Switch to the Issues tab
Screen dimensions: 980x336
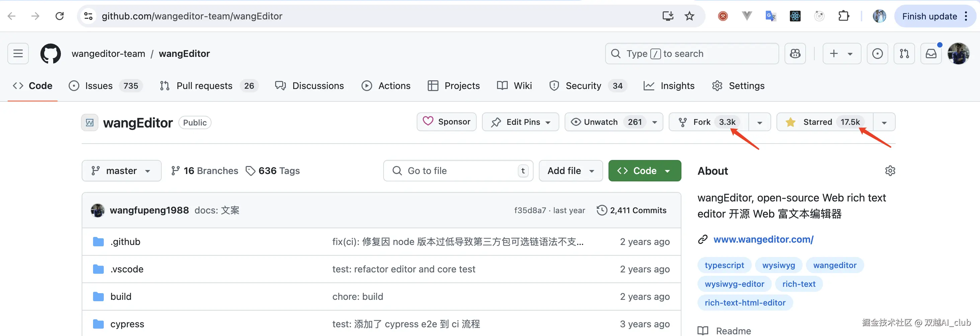click(106, 86)
